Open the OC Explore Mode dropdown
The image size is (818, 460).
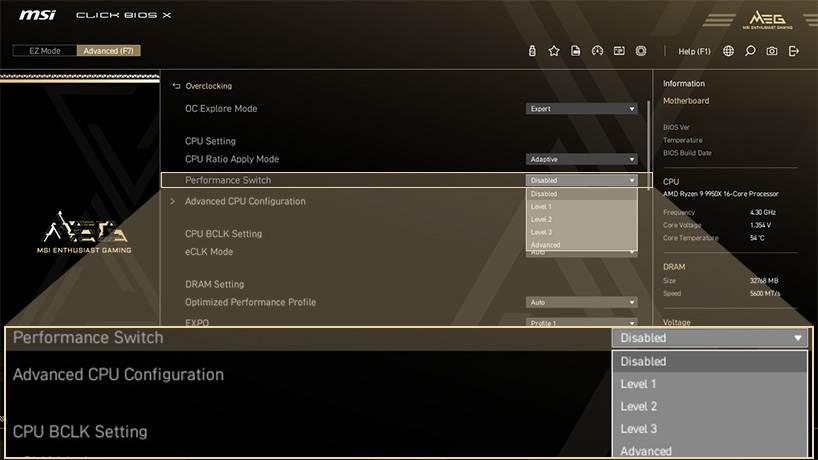coord(582,109)
